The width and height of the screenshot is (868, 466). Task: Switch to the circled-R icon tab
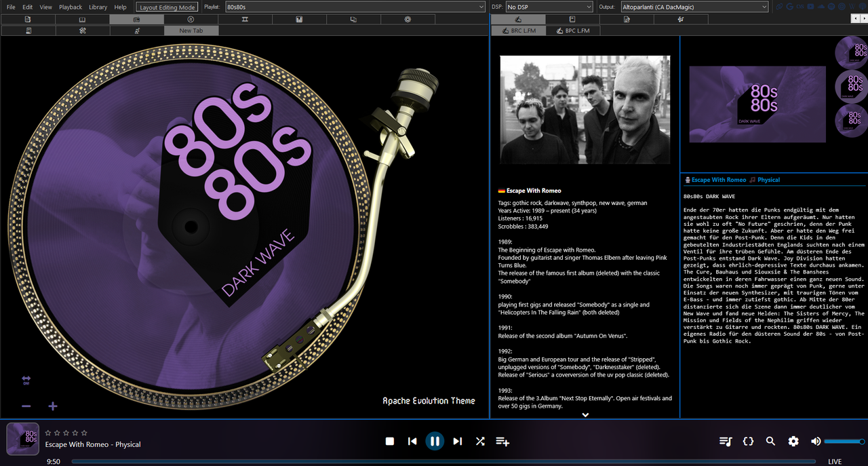click(191, 19)
